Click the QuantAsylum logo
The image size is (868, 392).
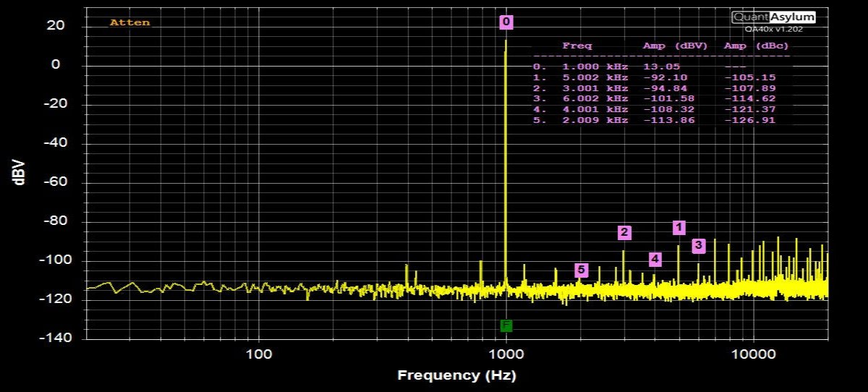coord(773,17)
